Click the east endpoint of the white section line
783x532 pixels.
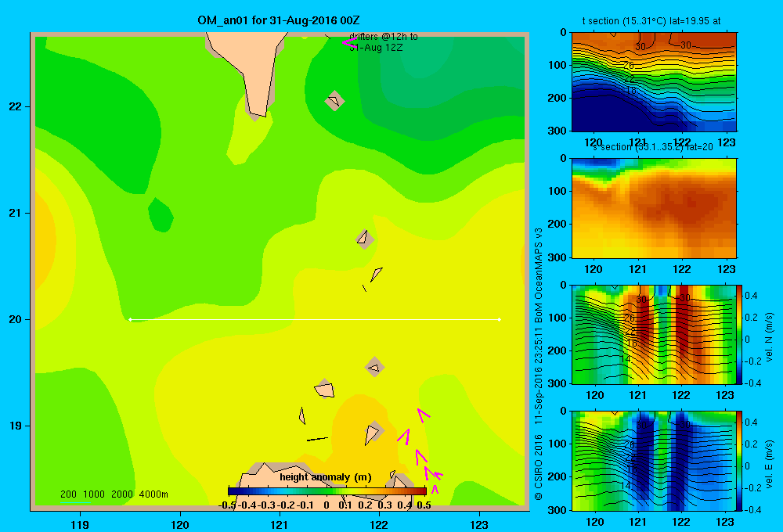pos(500,319)
